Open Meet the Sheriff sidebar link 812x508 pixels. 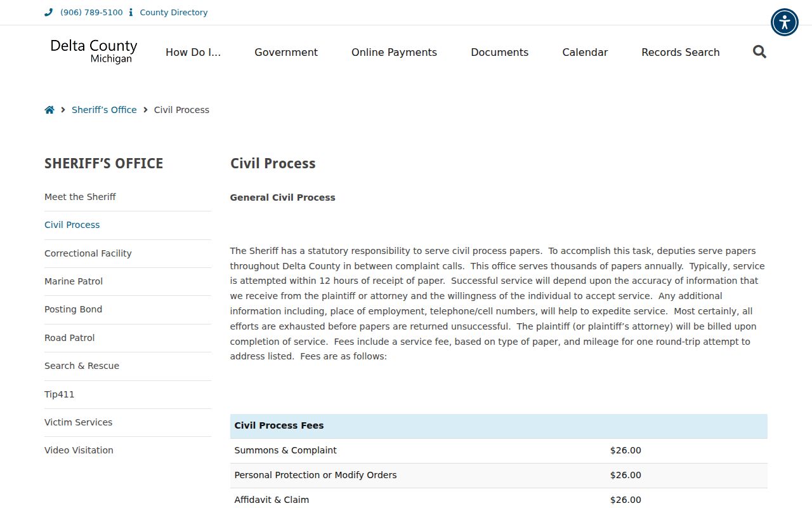tap(80, 197)
